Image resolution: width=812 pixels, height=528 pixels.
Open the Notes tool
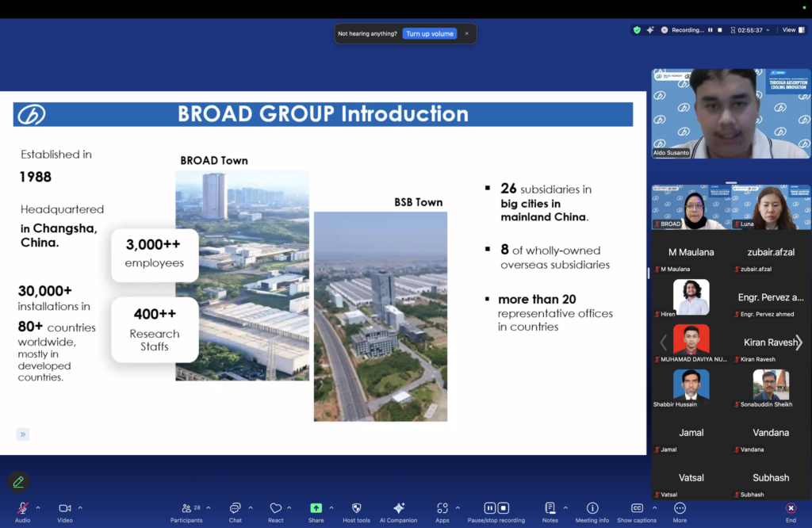coord(550,509)
